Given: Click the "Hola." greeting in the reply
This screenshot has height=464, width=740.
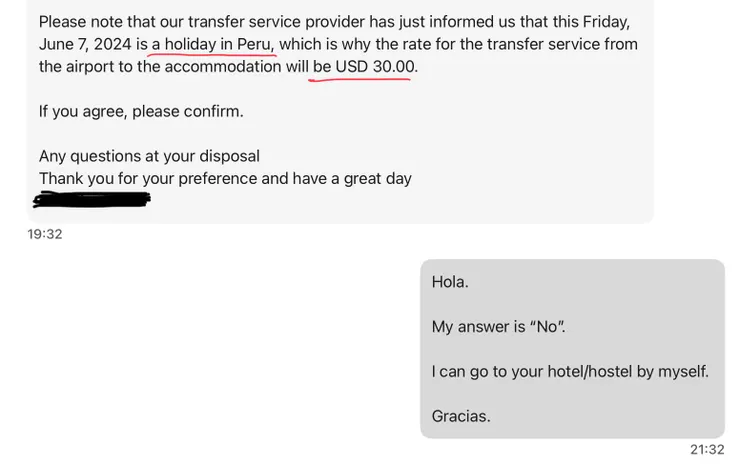Looking at the screenshot, I should (x=450, y=282).
